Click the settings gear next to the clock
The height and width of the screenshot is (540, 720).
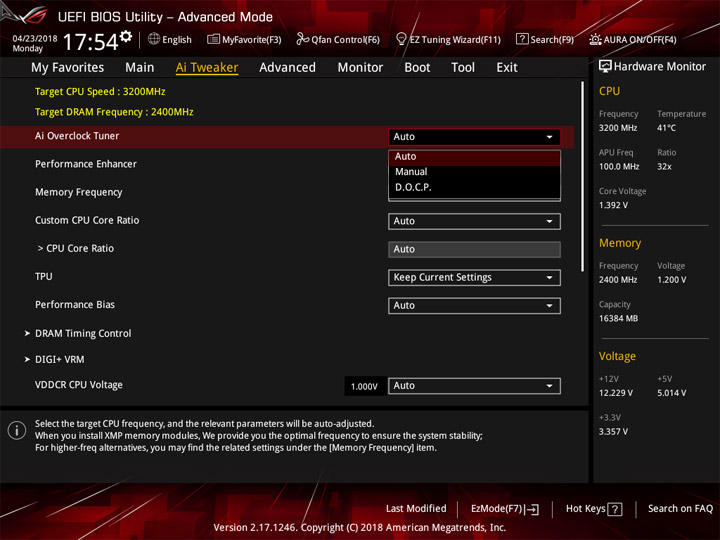(126, 36)
